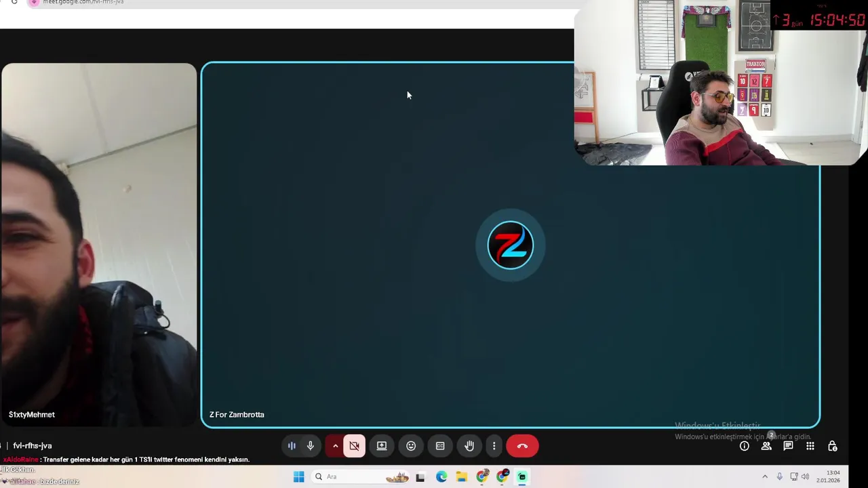868x488 pixels.
Task: Open the clock showing 13:04
Action: (828, 476)
